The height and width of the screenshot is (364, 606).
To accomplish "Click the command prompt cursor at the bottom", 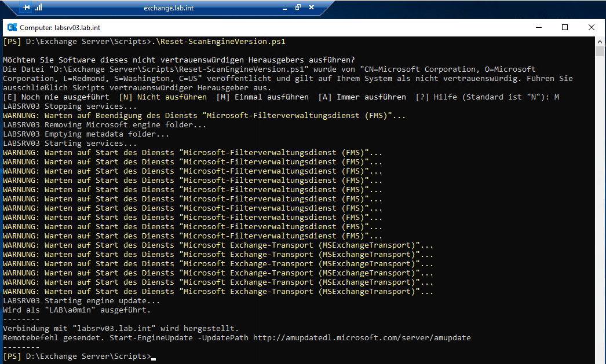I will coord(154,357).
